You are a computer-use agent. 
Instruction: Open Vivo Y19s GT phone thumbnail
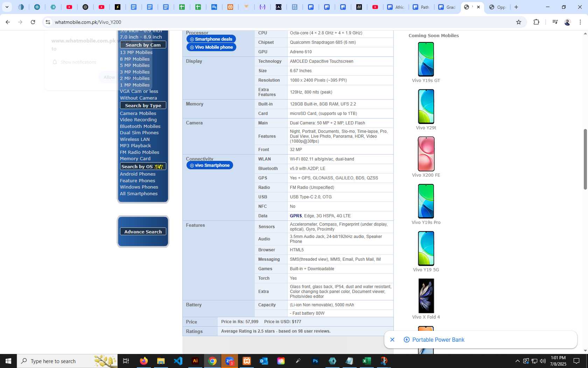[426, 59]
